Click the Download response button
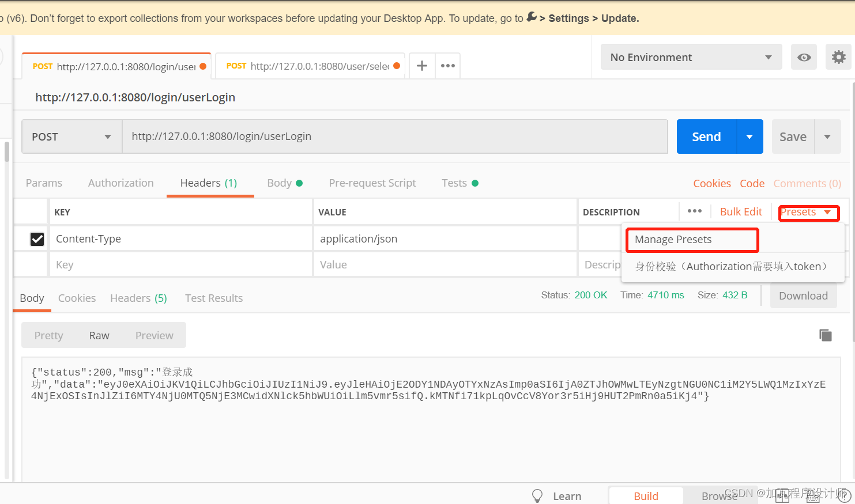855x504 pixels. [804, 295]
